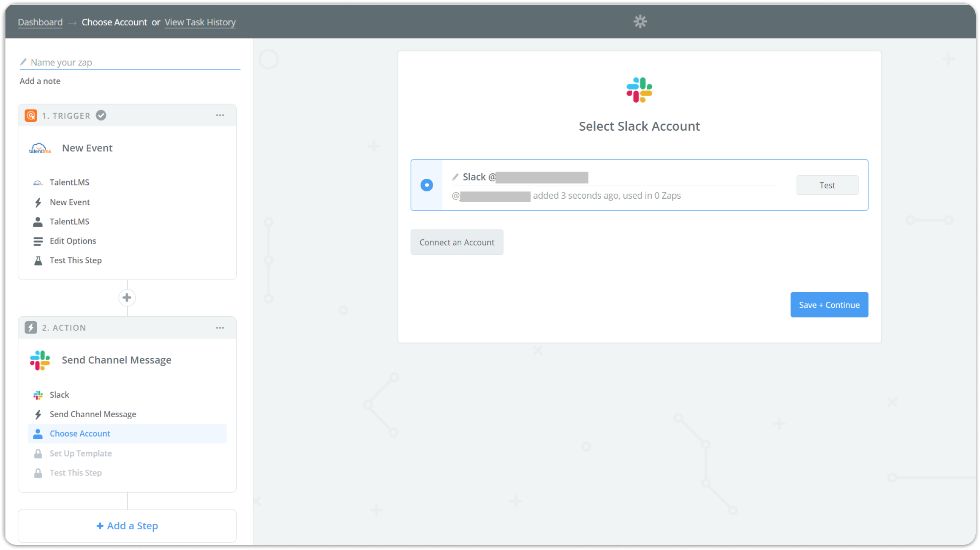Click the plus icon between trigger and action steps
This screenshot has height=550, width=980.
tap(127, 298)
